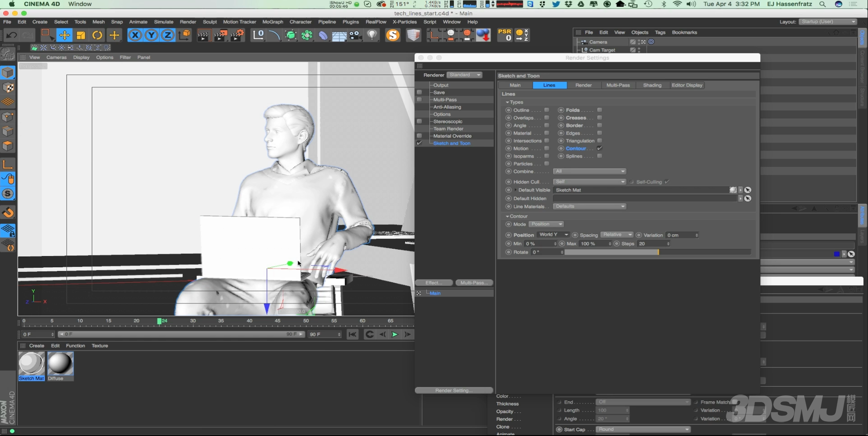The height and width of the screenshot is (436, 868).
Task: Click the Subdivision surface green cube icon
Action: 291,35
